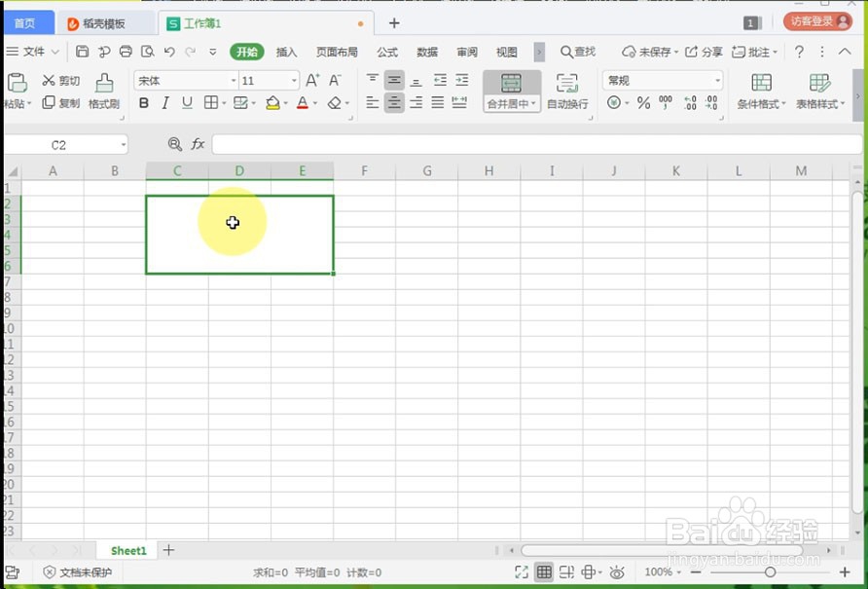
Task: Switch to the 视图 ribbon tab
Action: pyautogui.click(x=507, y=52)
